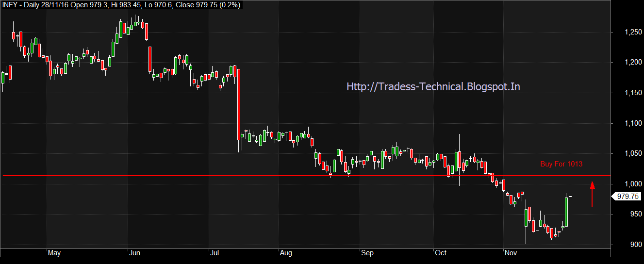The width and height of the screenshot is (644, 264).
Task: Select the Oct label on the time axis
Action: (x=441, y=253)
